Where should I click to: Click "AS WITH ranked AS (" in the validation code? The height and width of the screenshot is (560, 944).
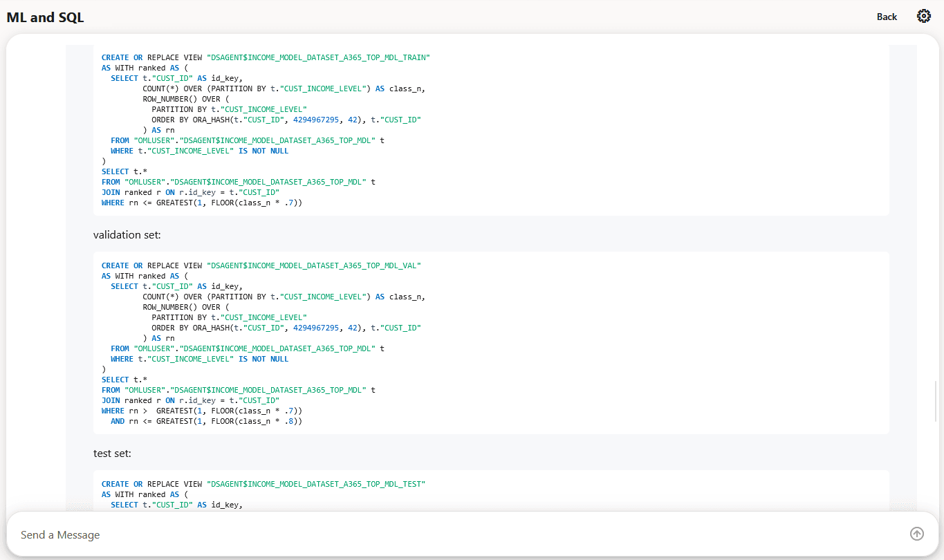[145, 276]
